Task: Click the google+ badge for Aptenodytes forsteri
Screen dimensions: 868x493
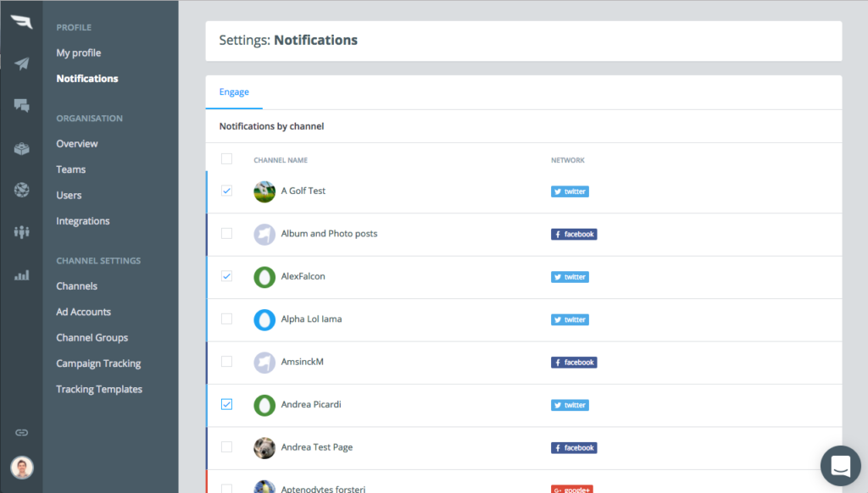Action: click(x=572, y=489)
